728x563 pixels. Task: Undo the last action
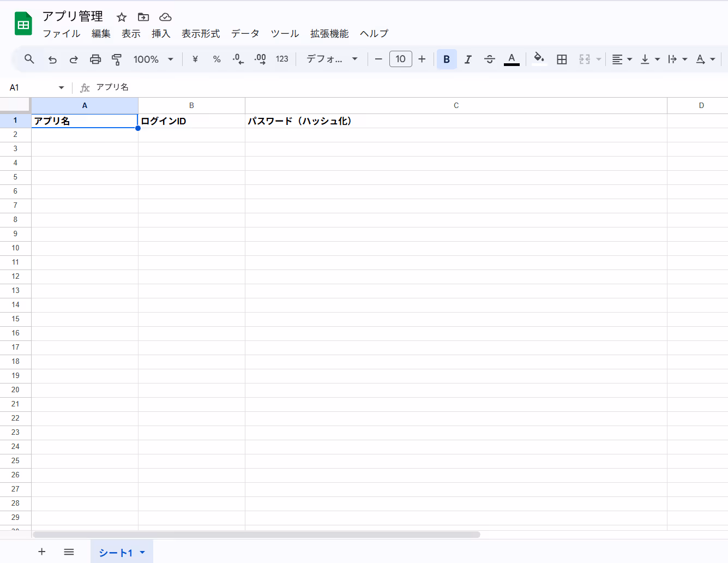(52, 59)
